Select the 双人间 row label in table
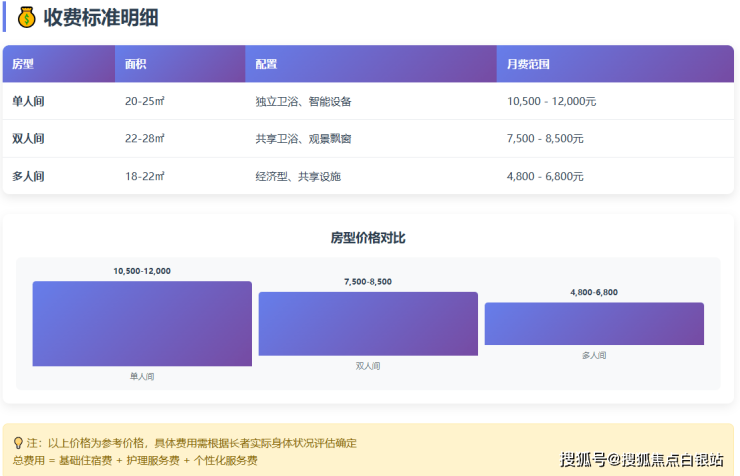The height and width of the screenshot is (476, 740). 28,139
